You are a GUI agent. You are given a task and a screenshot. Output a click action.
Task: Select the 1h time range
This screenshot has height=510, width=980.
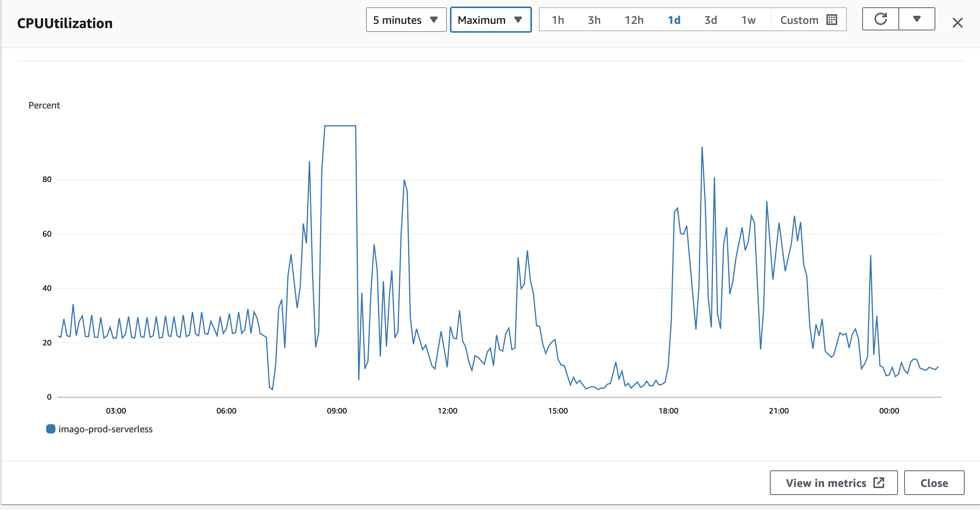(x=558, y=20)
